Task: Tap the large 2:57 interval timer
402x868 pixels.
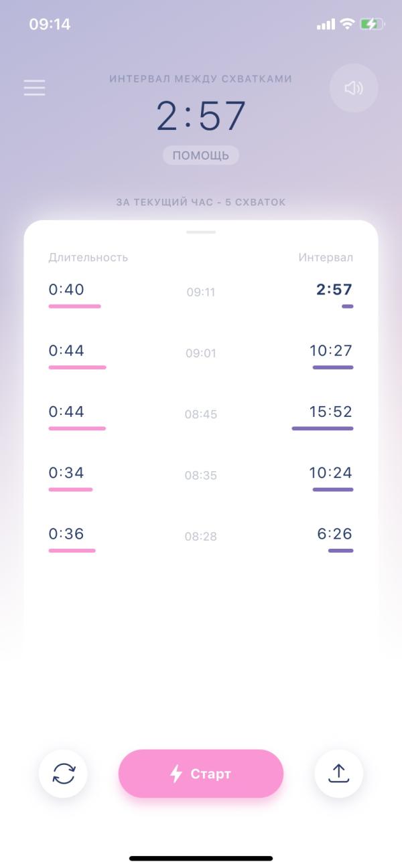Action: (201, 115)
